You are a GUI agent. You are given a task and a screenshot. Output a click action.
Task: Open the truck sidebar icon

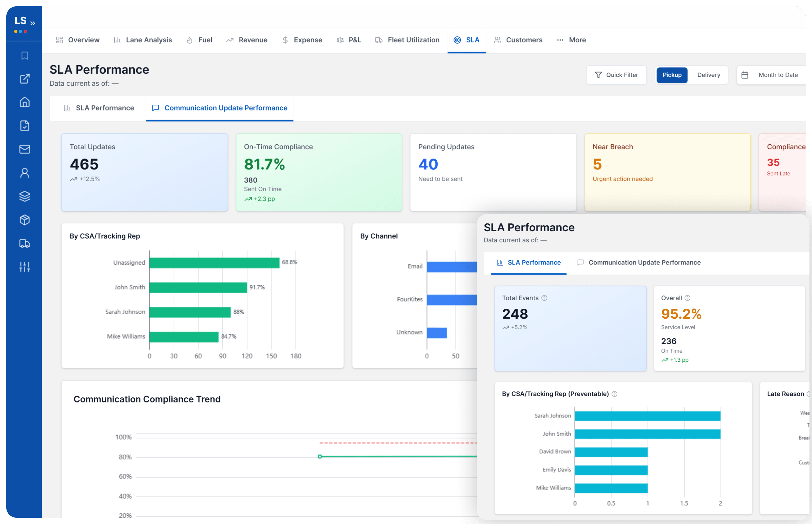tap(24, 243)
